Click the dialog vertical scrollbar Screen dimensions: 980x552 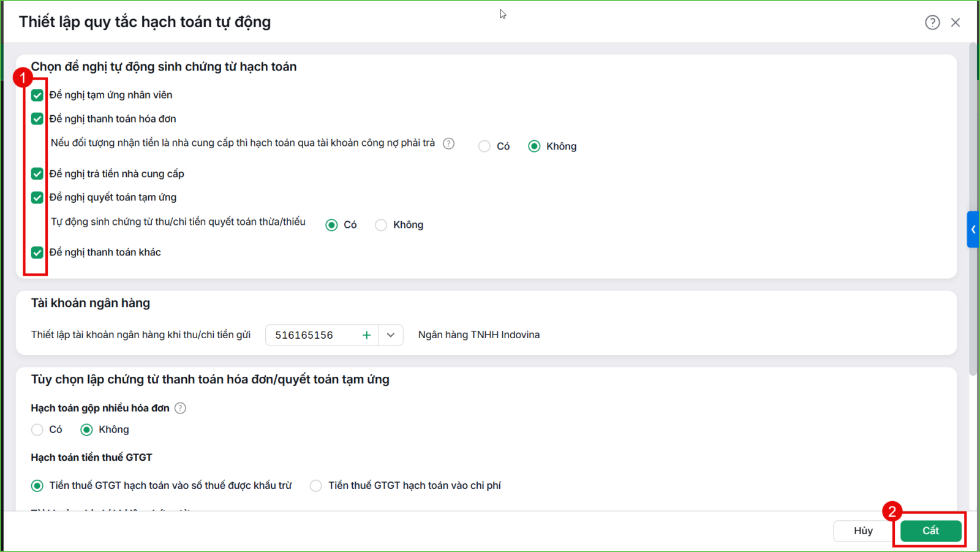[x=973, y=209]
